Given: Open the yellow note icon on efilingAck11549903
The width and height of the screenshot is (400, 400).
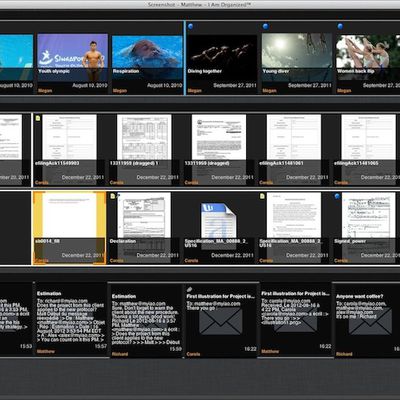Looking at the screenshot, I should point(38,118).
